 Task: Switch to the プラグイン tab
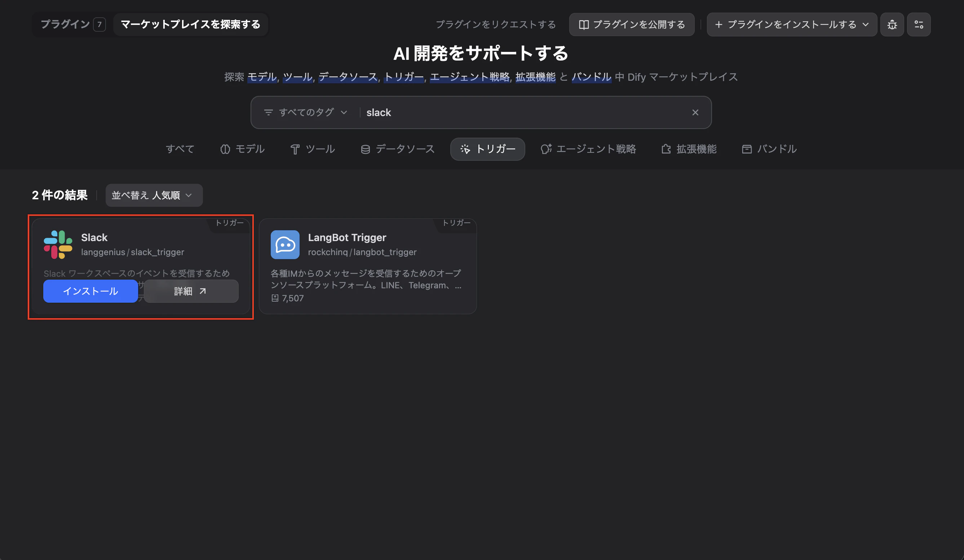[x=73, y=25]
